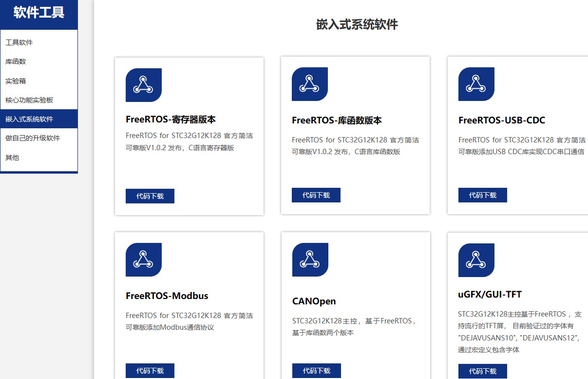This screenshot has height=379, width=588.
Task: Select 嵌入式系统软件 sidebar item
Action: pyautogui.click(x=39, y=119)
